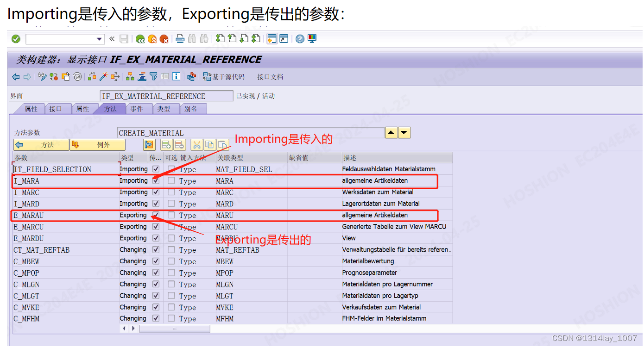Click the Create New Session icon
This screenshot has height=347, width=644.
point(272,39)
